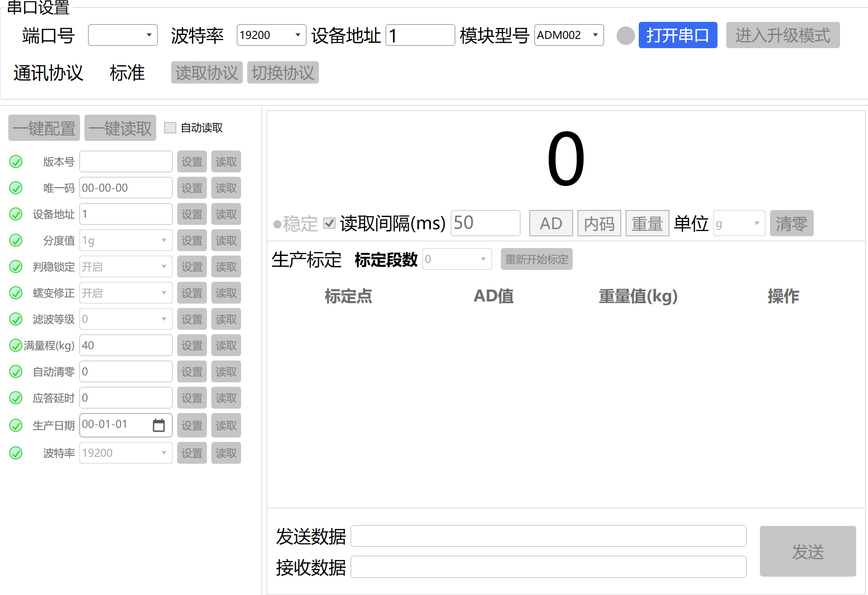Select the 内码 display mode
868x595 pixels.
(x=599, y=224)
